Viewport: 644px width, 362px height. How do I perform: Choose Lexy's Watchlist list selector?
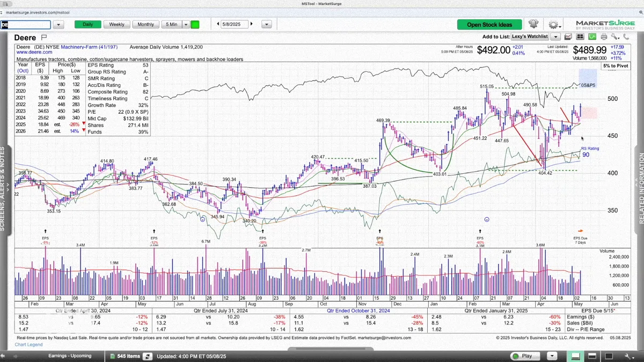[x=530, y=36]
